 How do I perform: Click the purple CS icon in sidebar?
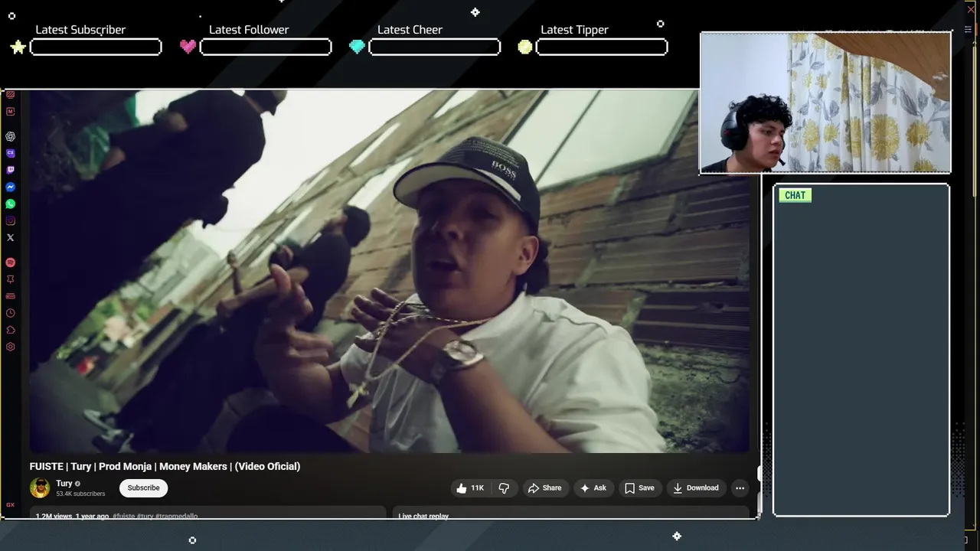coord(10,153)
